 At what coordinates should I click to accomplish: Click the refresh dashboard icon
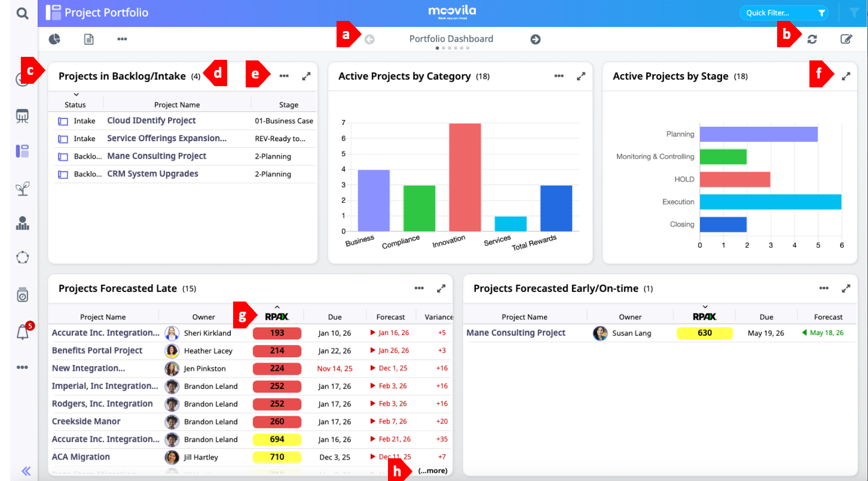click(812, 39)
